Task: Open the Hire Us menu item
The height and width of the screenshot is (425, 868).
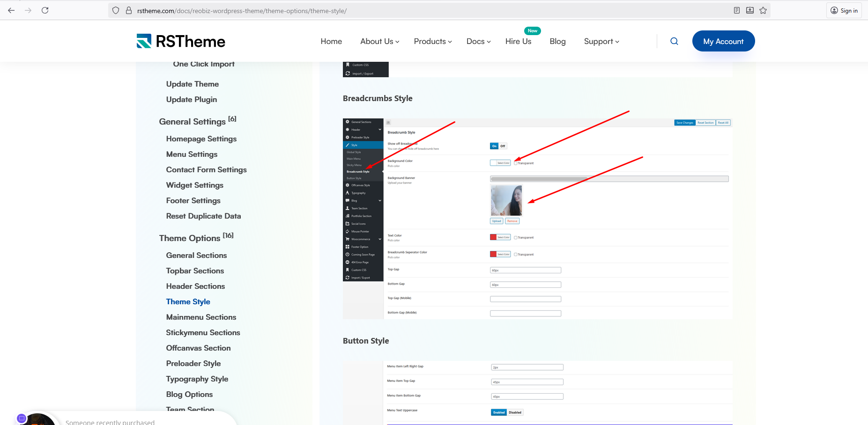Action: pyautogui.click(x=518, y=41)
